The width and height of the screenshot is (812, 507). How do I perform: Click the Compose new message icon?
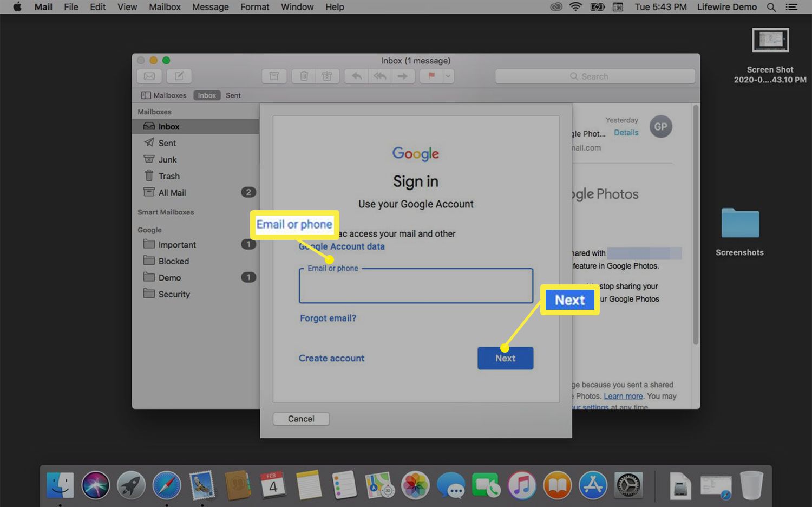(179, 76)
